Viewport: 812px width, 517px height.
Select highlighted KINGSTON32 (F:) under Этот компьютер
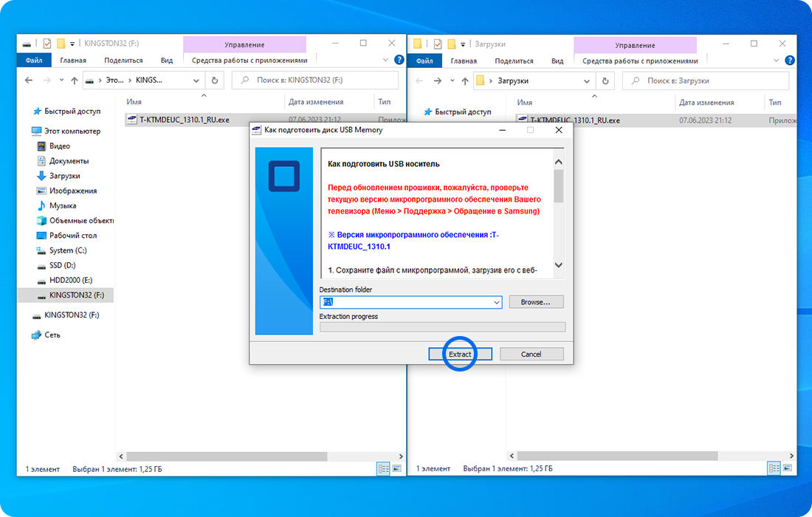click(x=66, y=295)
